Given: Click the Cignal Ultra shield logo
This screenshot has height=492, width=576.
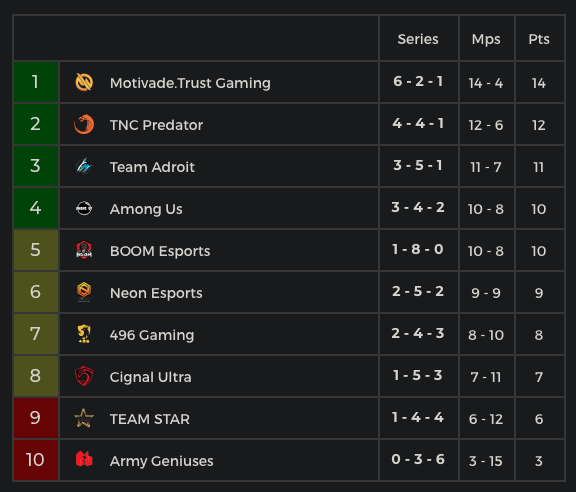Looking at the screenshot, I should (84, 376).
